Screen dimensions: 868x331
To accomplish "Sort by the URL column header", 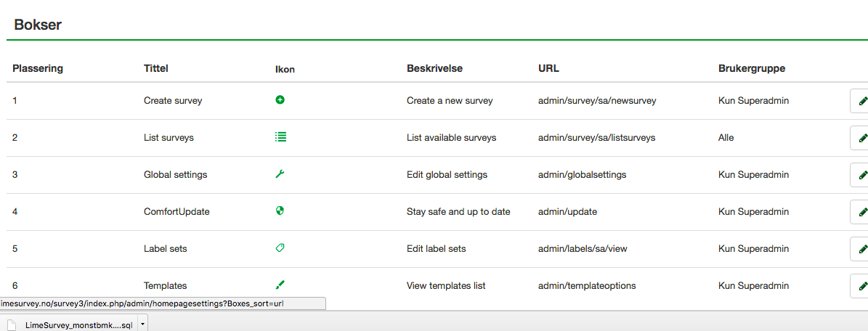I will tap(548, 69).
